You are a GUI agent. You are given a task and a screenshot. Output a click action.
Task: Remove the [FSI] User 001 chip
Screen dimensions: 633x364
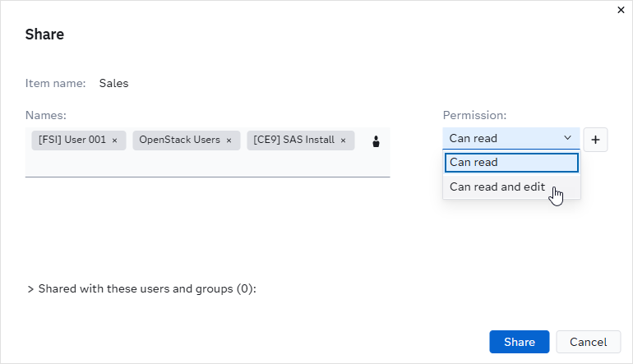pos(114,141)
